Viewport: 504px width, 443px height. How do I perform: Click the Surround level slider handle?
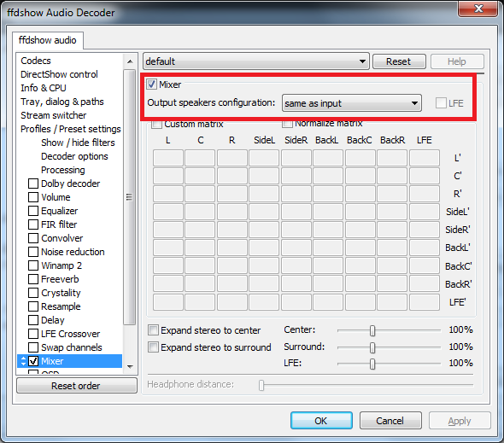pyautogui.click(x=372, y=347)
